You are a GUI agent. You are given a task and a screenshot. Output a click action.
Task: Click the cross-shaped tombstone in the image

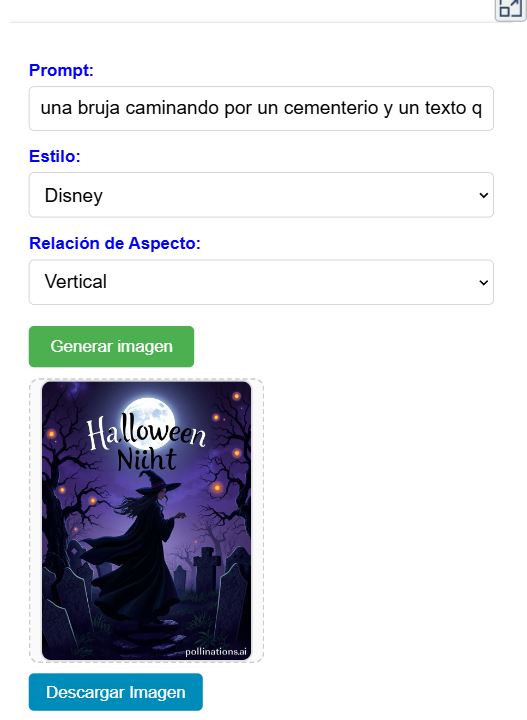(x=207, y=569)
